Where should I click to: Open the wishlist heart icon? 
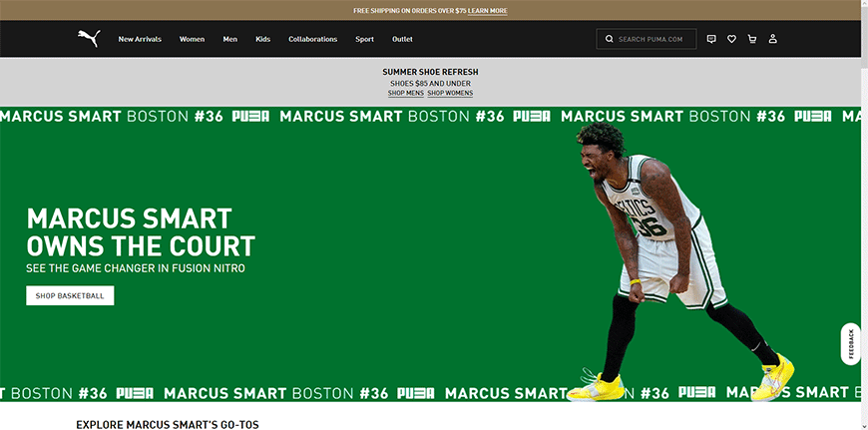731,39
